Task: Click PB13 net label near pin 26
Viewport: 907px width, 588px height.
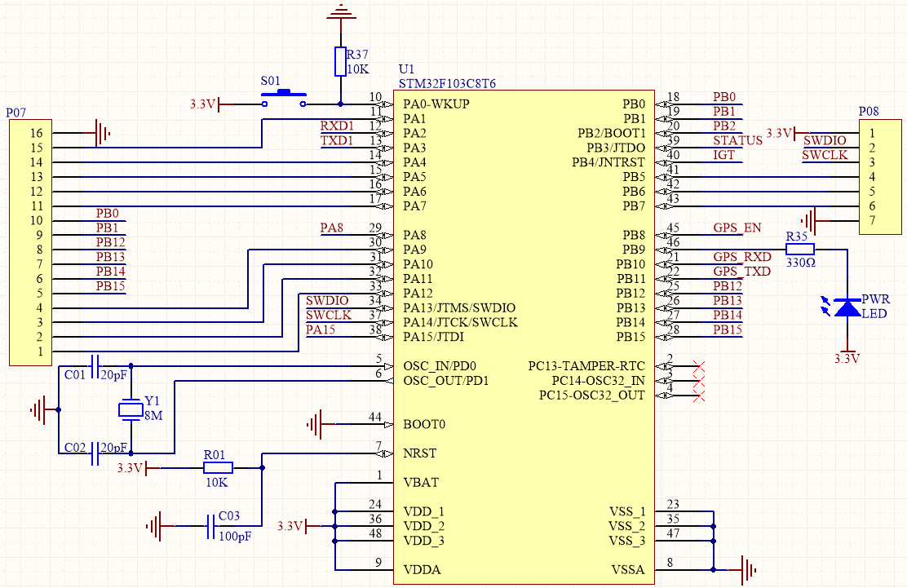Action: click(727, 301)
